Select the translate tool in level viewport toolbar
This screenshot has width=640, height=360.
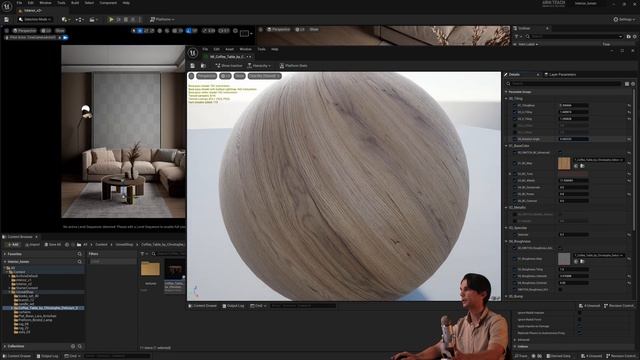(x=140, y=30)
